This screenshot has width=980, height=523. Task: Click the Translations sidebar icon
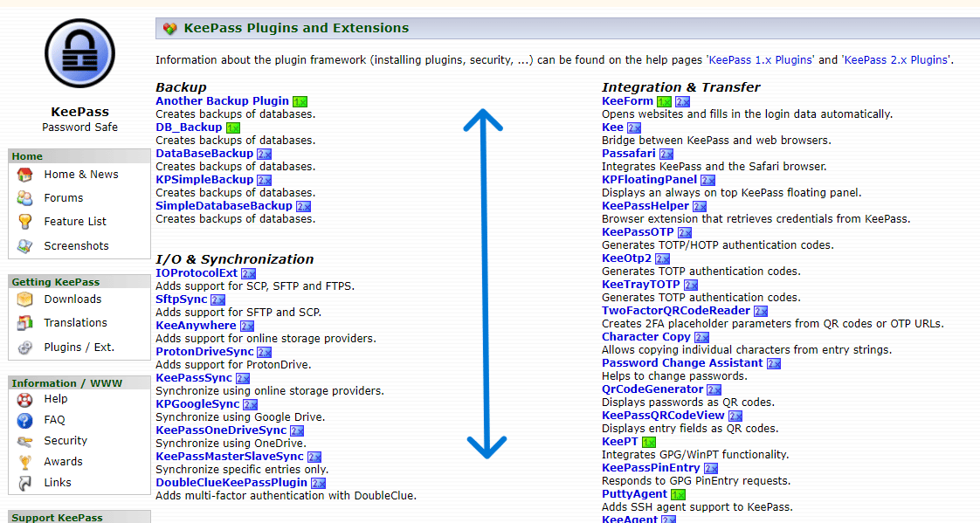[x=25, y=322]
